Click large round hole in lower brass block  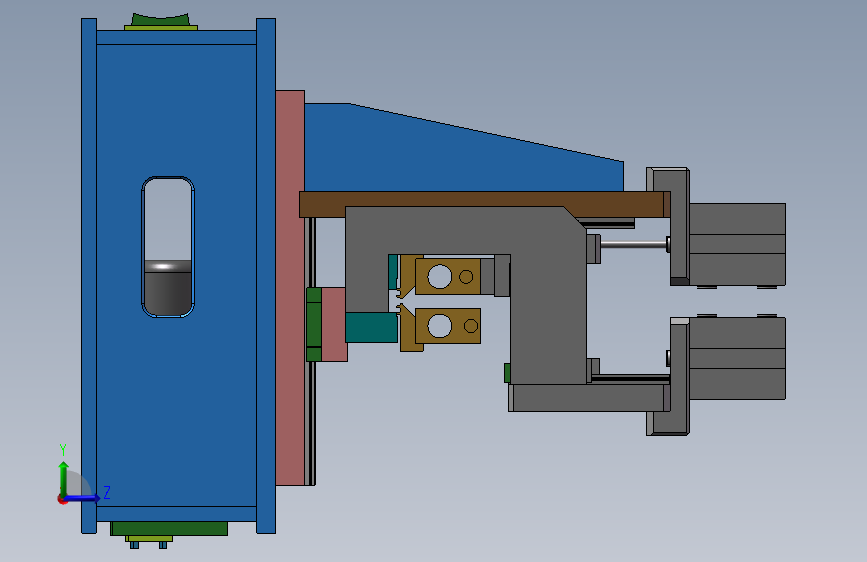coord(440,326)
